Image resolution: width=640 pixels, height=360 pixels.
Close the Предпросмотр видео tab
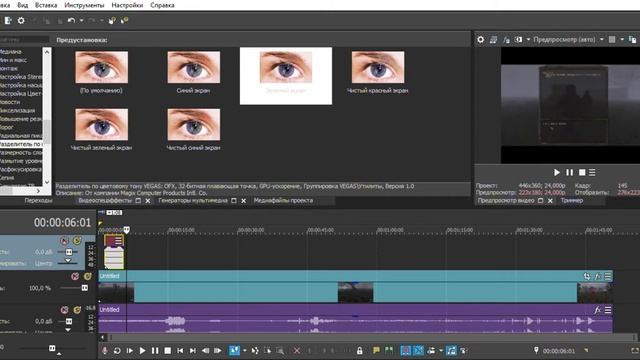550,201
